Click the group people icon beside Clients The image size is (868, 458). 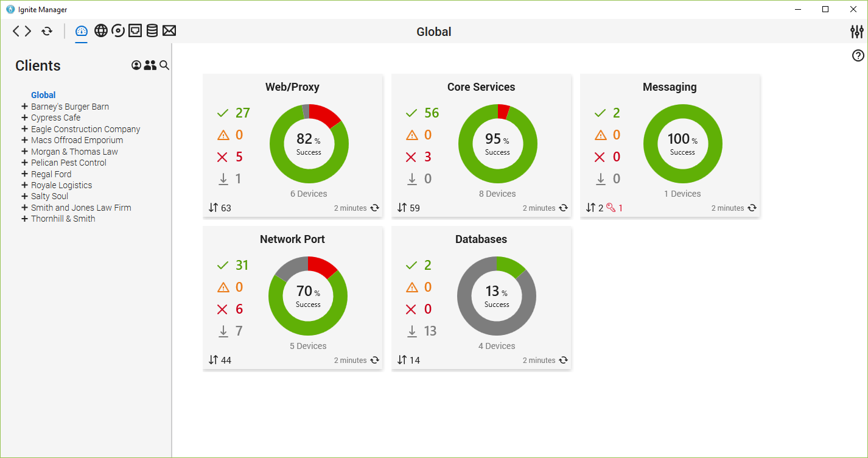pos(150,65)
